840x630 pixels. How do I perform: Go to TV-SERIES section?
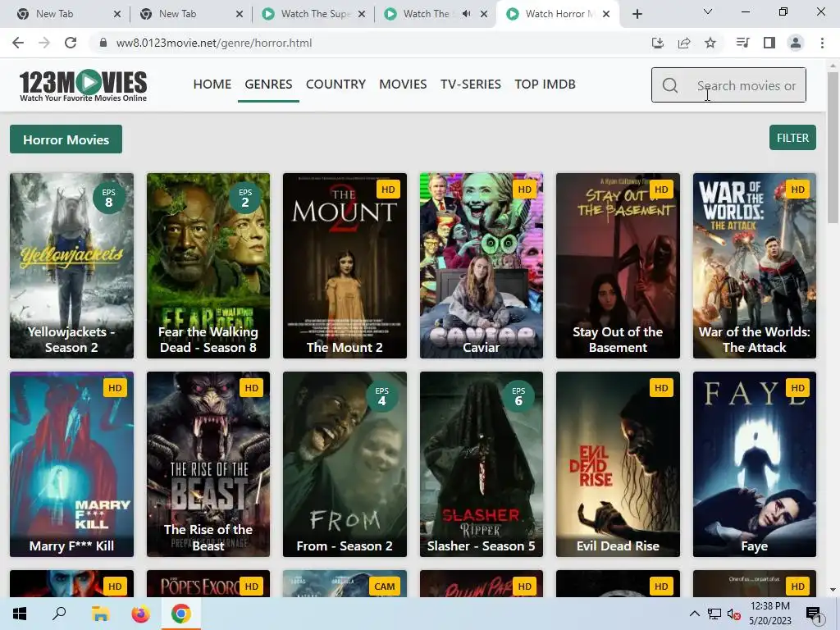[471, 84]
